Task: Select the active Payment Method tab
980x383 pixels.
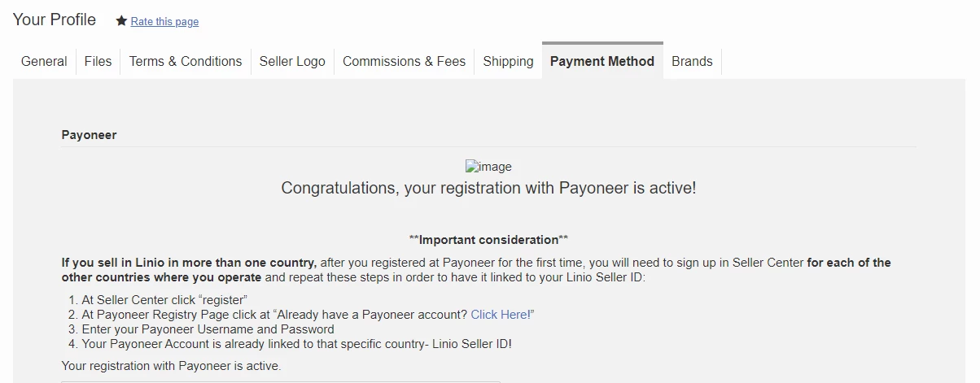Action: tap(602, 61)
